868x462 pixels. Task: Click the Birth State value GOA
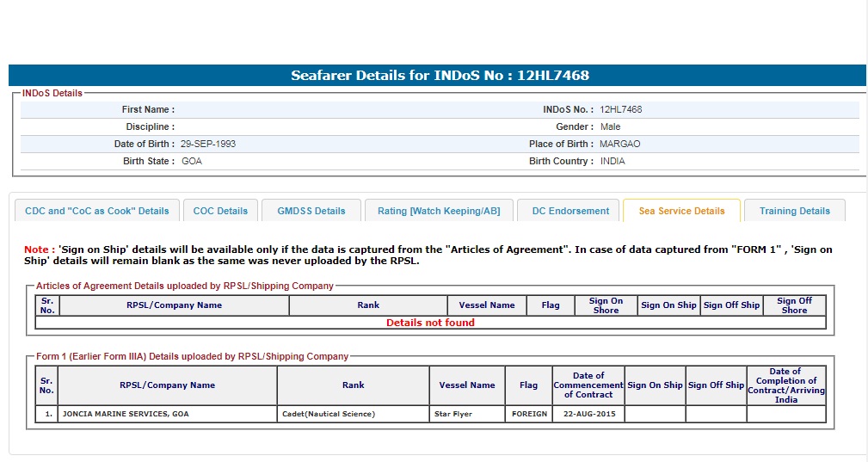point(192,162)
